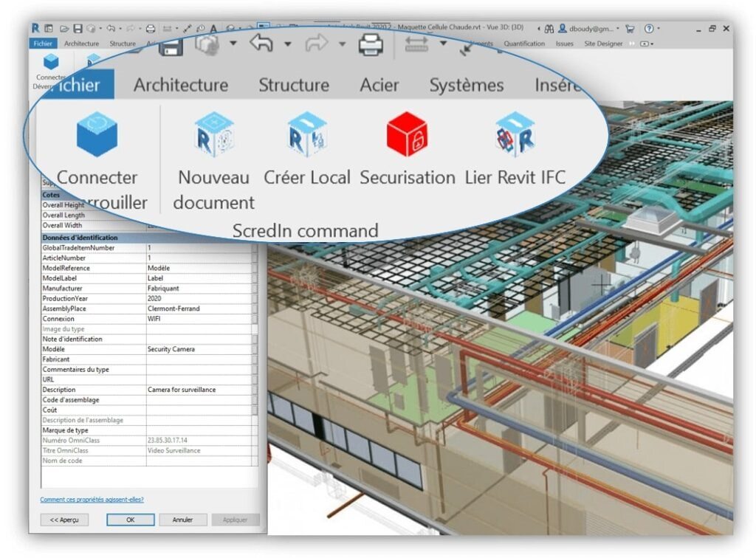Click the enlarged Print icon
This screenshot has width=756, height=558.
[x=371, y=45]
